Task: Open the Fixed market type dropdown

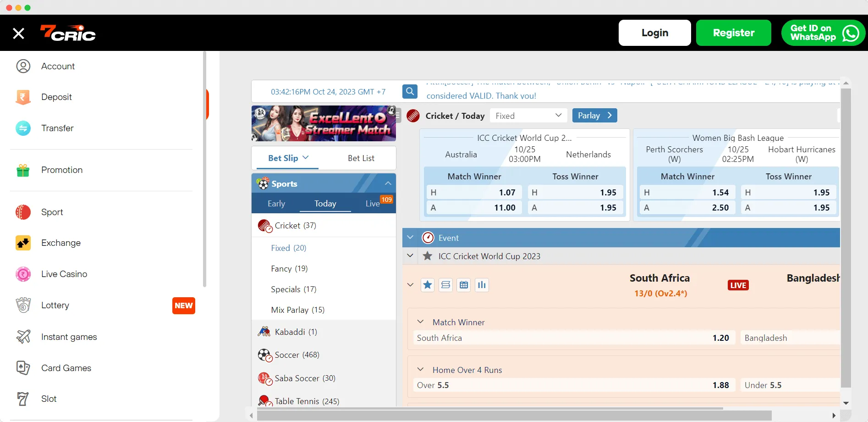Action: 528,116
